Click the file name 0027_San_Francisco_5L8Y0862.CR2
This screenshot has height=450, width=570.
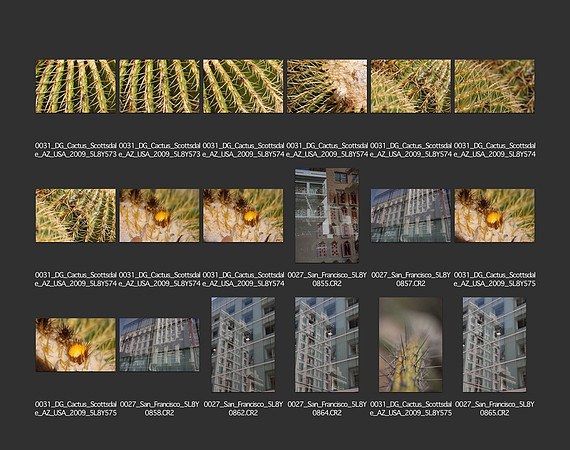pyautogui.click(x=243, y=409)
